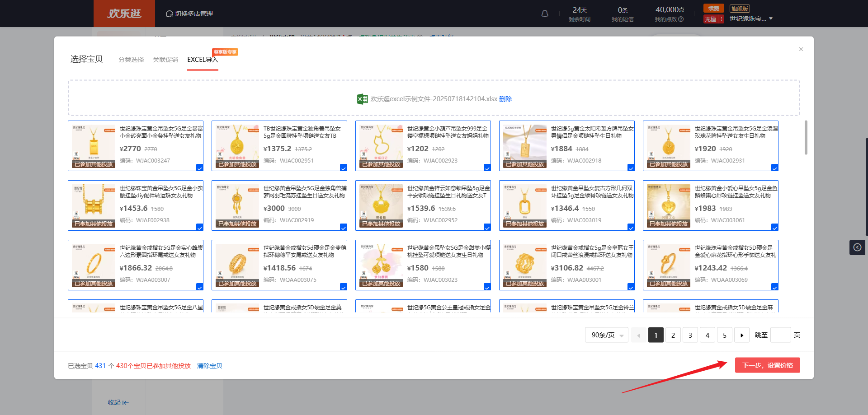Switch to 关联促销 tab

[x=165, y=60]
